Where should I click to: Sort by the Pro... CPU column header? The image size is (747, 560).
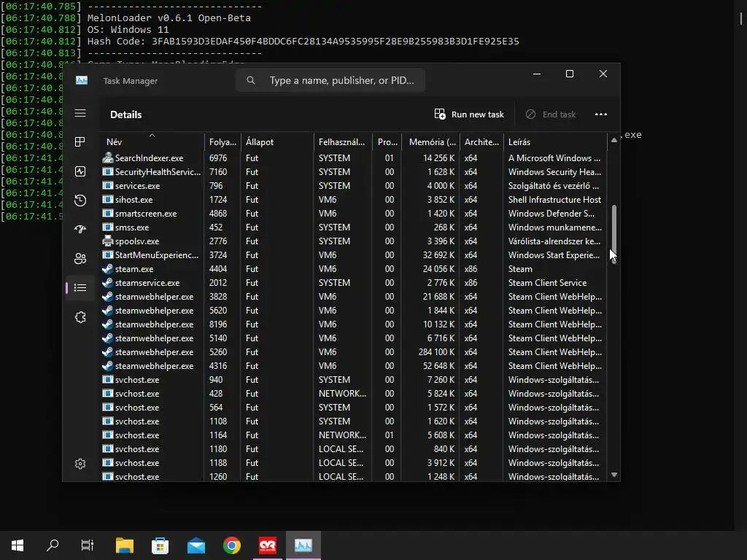point(387,142)
